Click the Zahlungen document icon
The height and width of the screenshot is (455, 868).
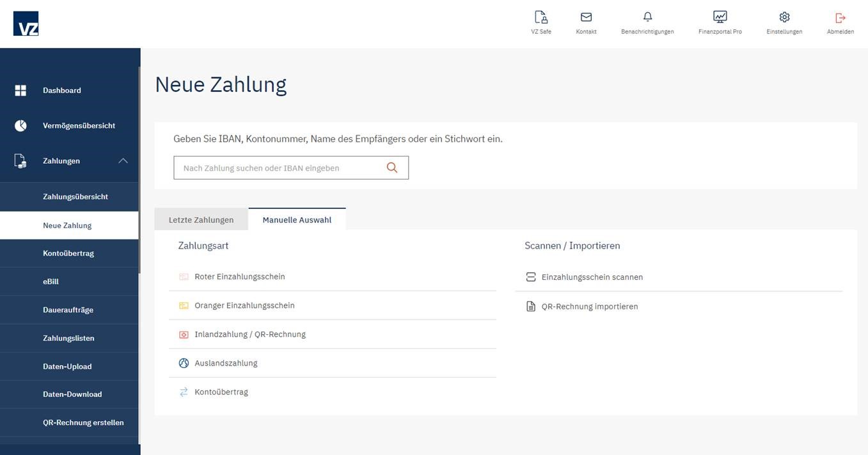[x=20, y=161]
